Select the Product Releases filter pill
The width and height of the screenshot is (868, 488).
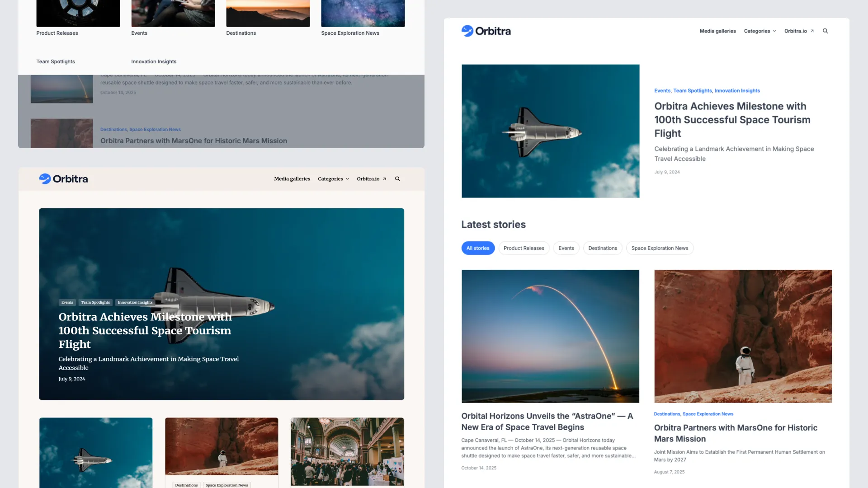tap(524, 248)
